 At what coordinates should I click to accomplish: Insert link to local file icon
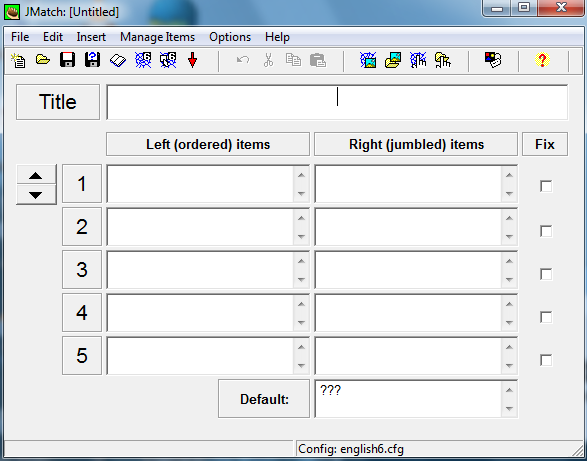coord(443,60)
